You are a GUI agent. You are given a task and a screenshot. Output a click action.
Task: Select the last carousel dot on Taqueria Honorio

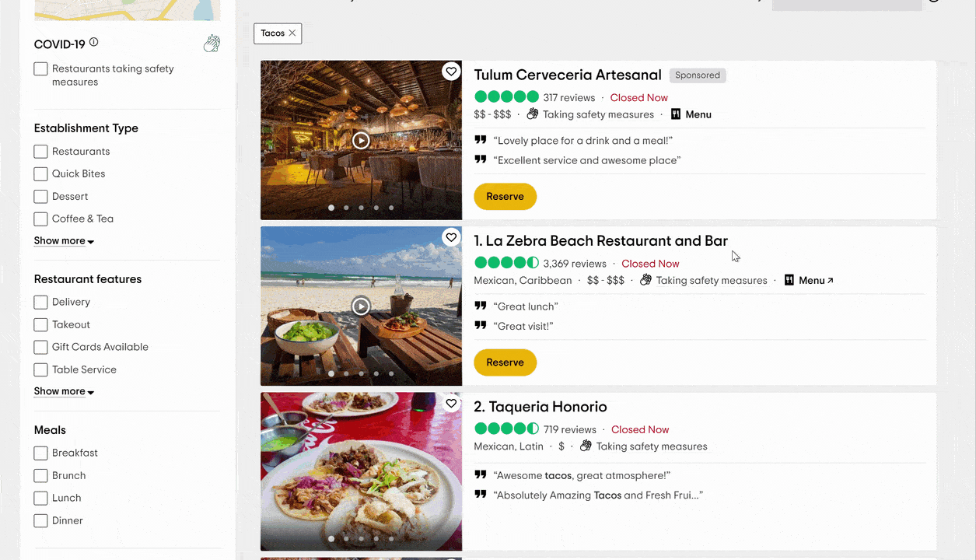tap(391, 538)
